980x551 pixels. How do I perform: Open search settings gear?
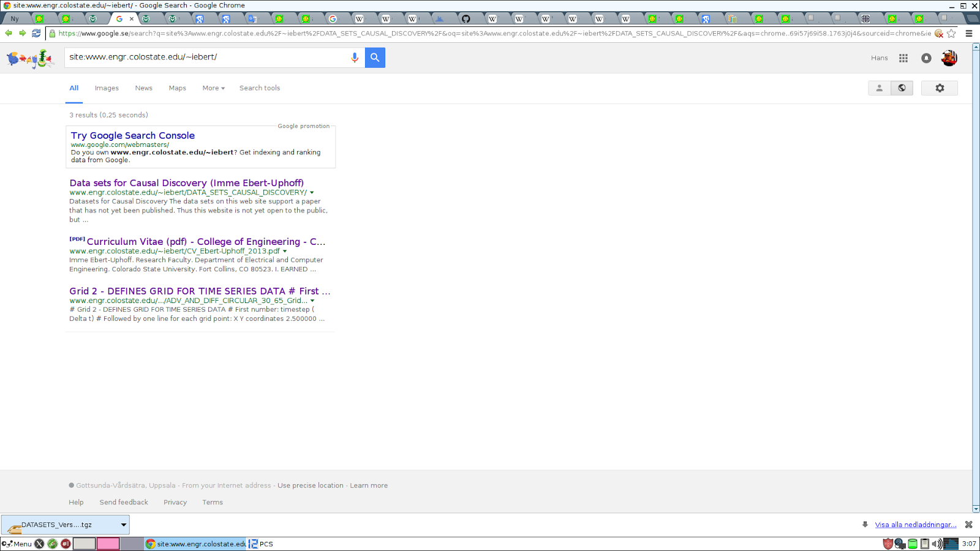tap(940, 88)
